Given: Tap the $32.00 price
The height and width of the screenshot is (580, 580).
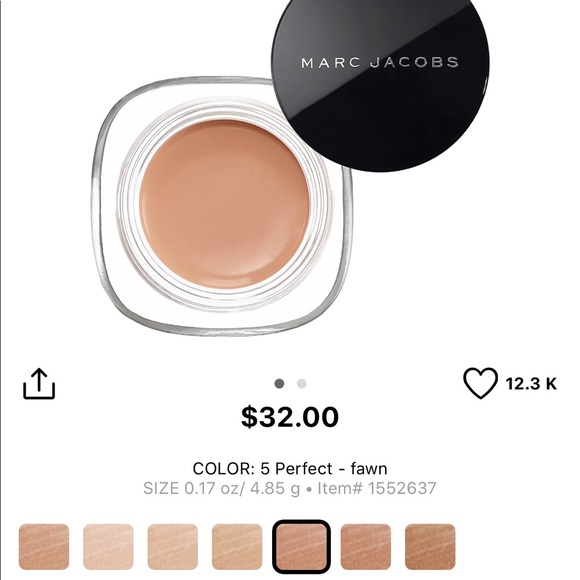Looking at the screenshot, I should click(290, 417).
